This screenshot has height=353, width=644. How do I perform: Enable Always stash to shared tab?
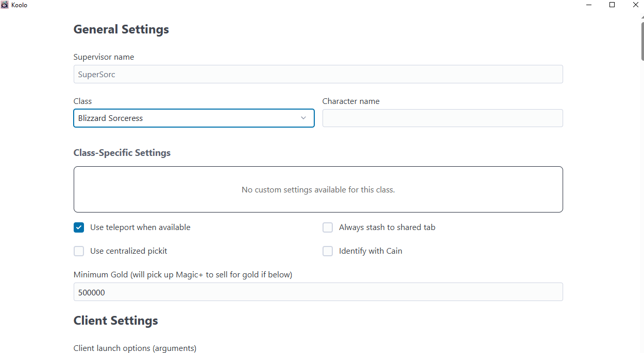click(x=328, y=227)
